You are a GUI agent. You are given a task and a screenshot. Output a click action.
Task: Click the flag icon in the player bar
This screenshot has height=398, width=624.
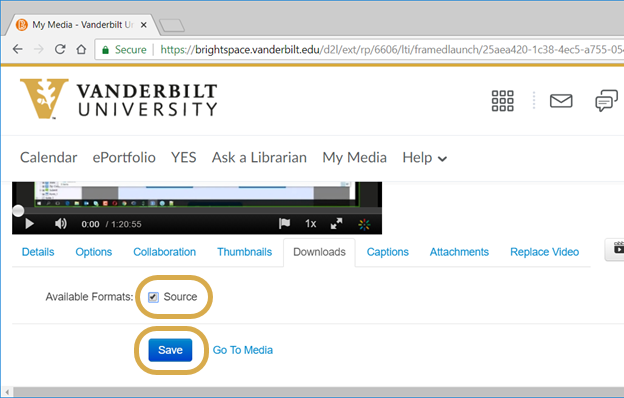[284, 224]
